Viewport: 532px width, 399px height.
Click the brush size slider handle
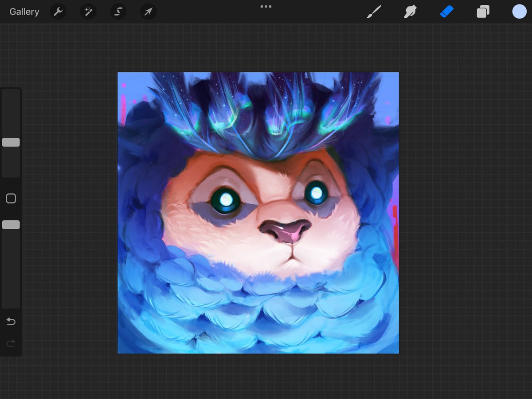[x=11, y=142]
